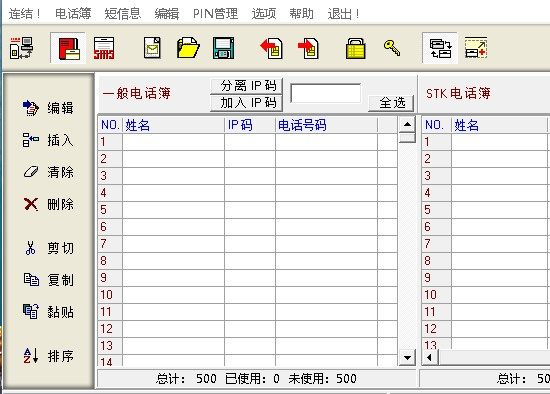The height and width of the screenshot is (394, 550).
Task: Click the 未使用: 500 status text
Action: click(322, 379)
